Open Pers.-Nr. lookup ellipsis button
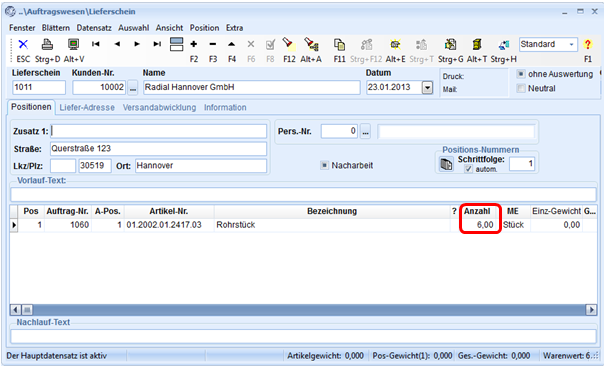The width and height of the screenshot is (604, 366). (365, 132)
